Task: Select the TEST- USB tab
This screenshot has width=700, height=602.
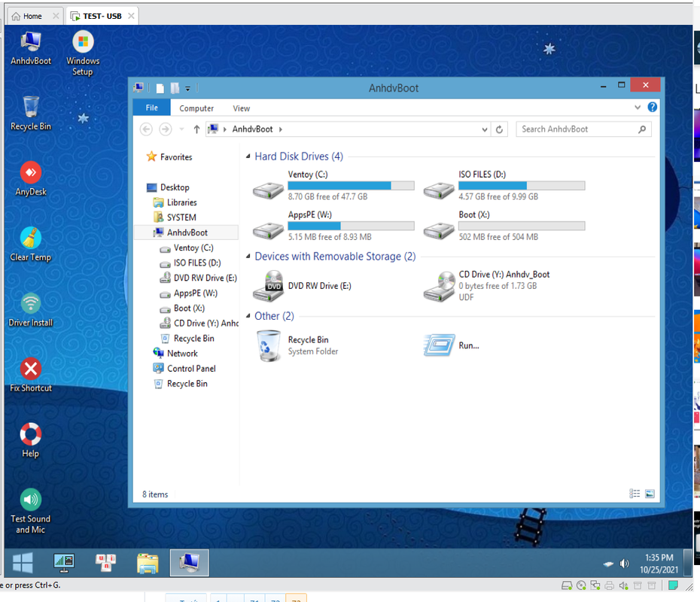Action: pos(102,16)
